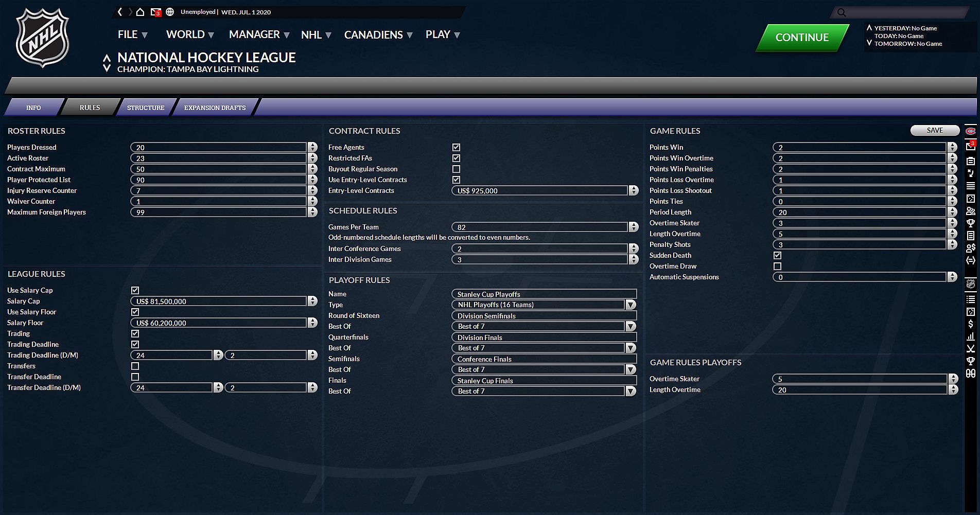Click the green CONTINUE button
The image size is (980, 515).
(x=802, y=38)
